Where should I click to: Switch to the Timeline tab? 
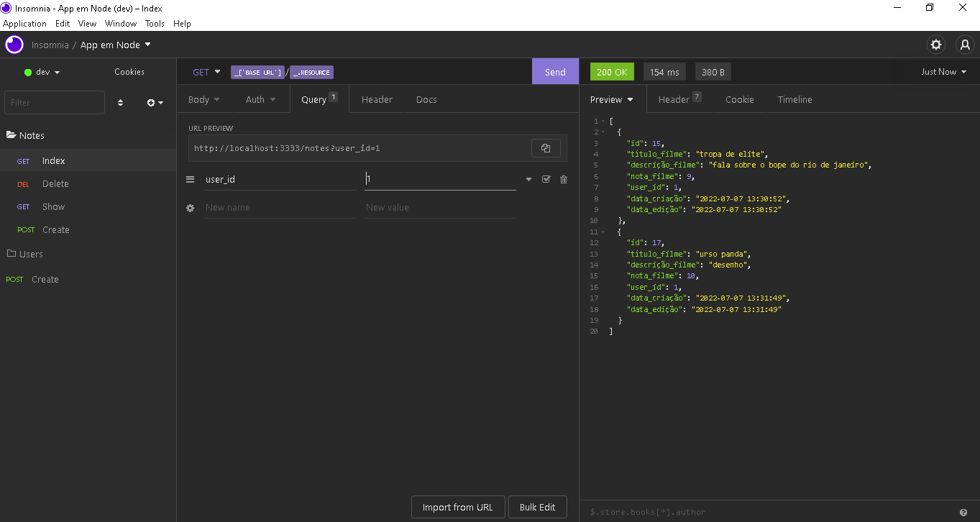(794, 99)
